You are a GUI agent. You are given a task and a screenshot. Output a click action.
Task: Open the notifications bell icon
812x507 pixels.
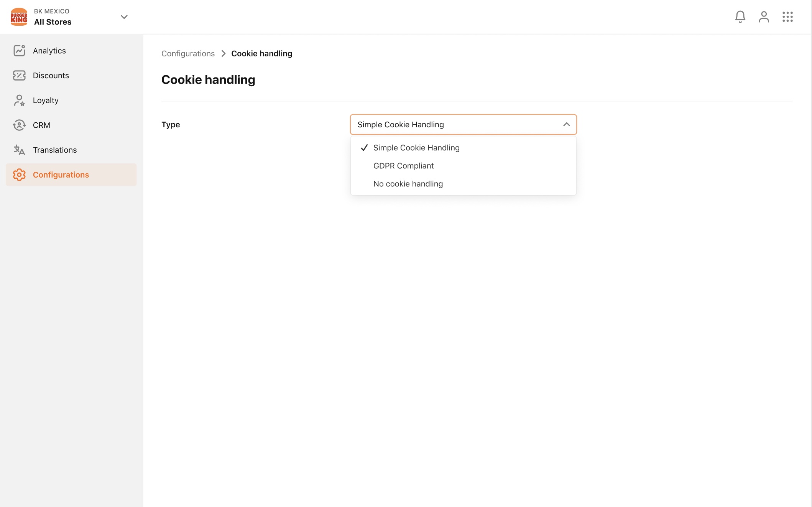(x=740, y=17)
